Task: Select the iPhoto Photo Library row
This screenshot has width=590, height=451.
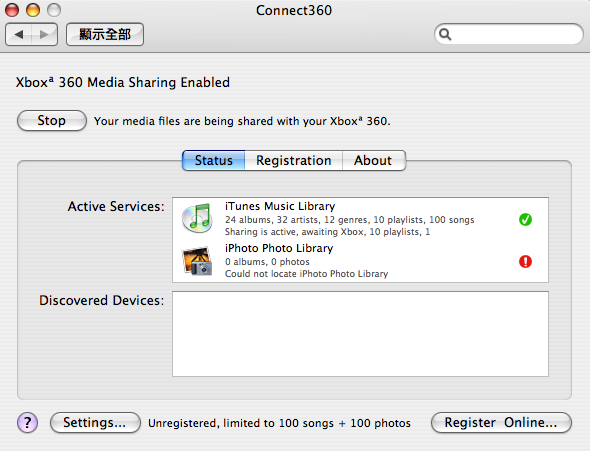Action: [360, 261]
